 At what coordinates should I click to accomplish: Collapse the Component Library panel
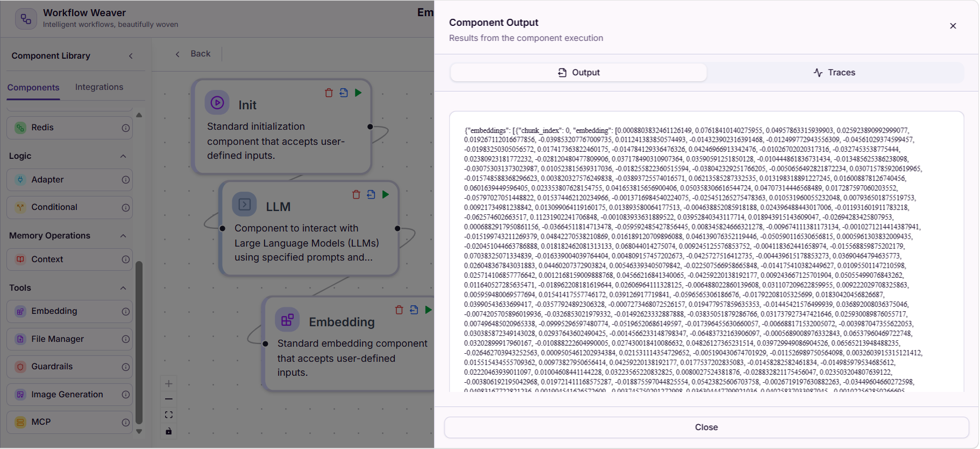coord(131,56)
